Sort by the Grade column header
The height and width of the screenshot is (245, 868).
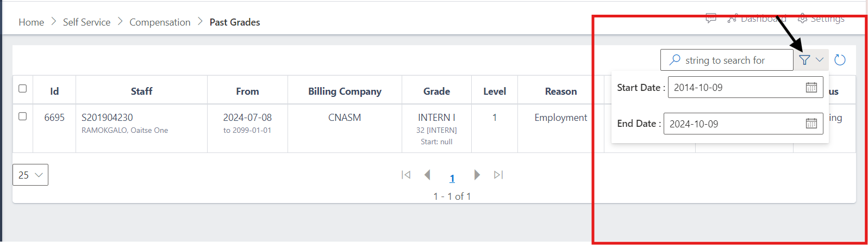[436, 91]
